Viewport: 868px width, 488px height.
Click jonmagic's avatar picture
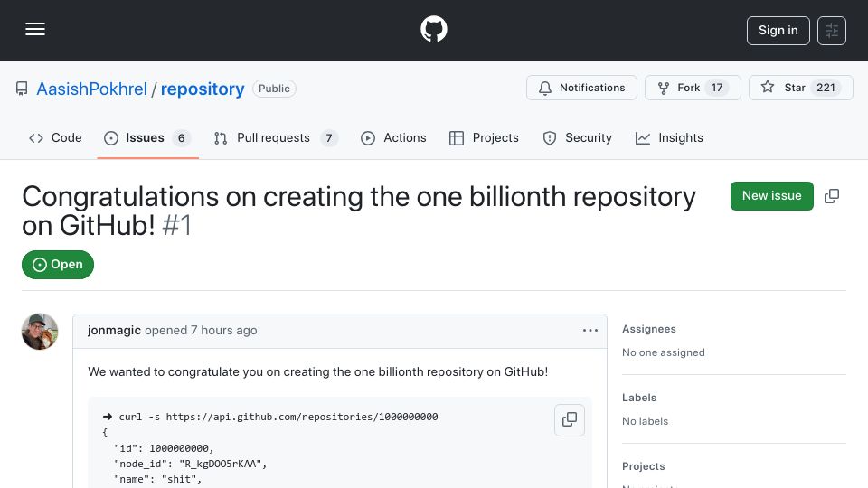[x=40, y=332]
